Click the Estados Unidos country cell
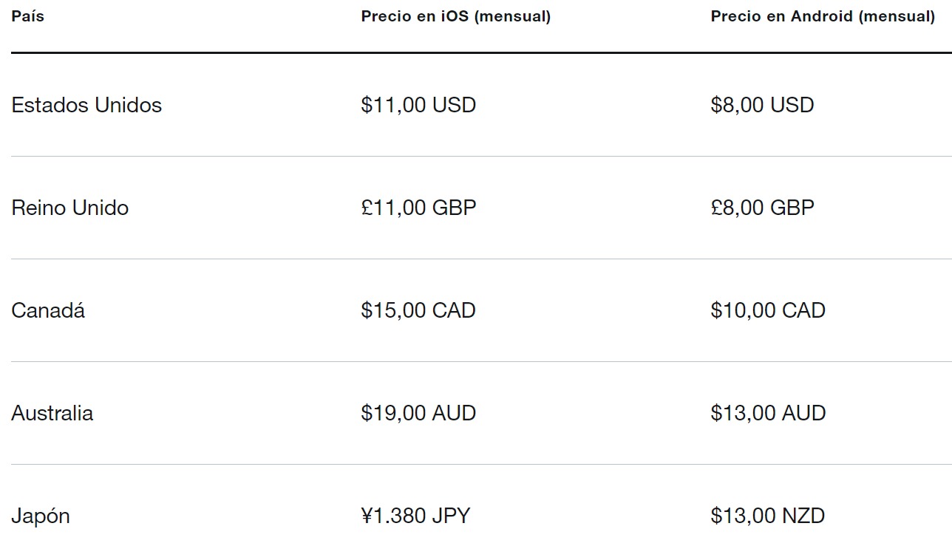 86,105
